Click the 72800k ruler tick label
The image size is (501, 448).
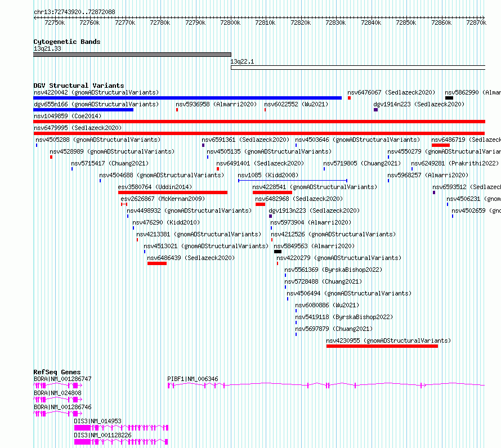[x=230, y=23]
